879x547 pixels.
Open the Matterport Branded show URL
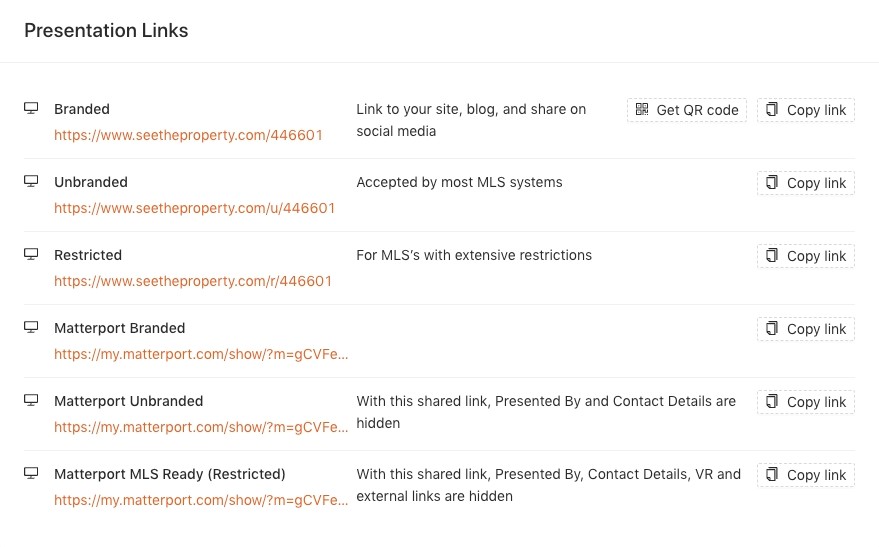click(201, 354)
